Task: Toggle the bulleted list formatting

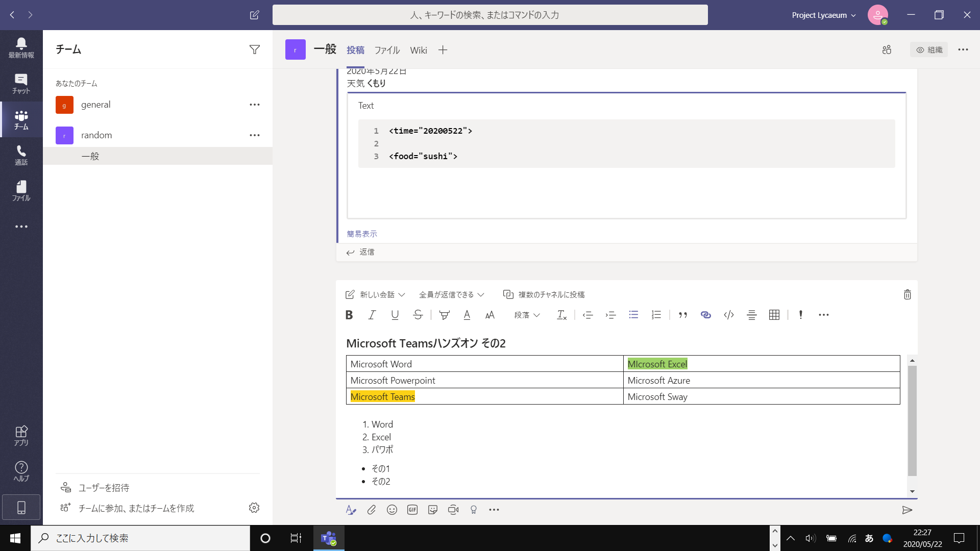Action: tap(633, 315)
